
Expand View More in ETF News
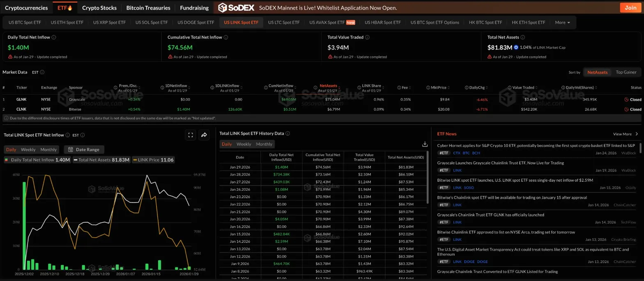coord(625,134)
